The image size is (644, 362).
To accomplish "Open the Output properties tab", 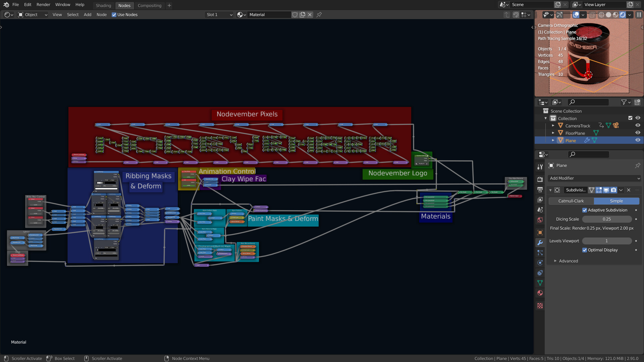I will point(540,190).
